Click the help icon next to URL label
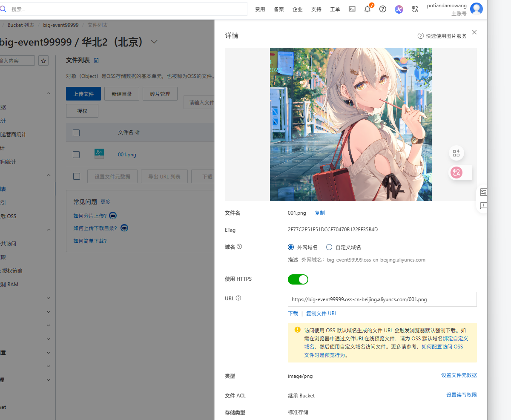This screenshot has height=420, width=511. coord(238,298)
